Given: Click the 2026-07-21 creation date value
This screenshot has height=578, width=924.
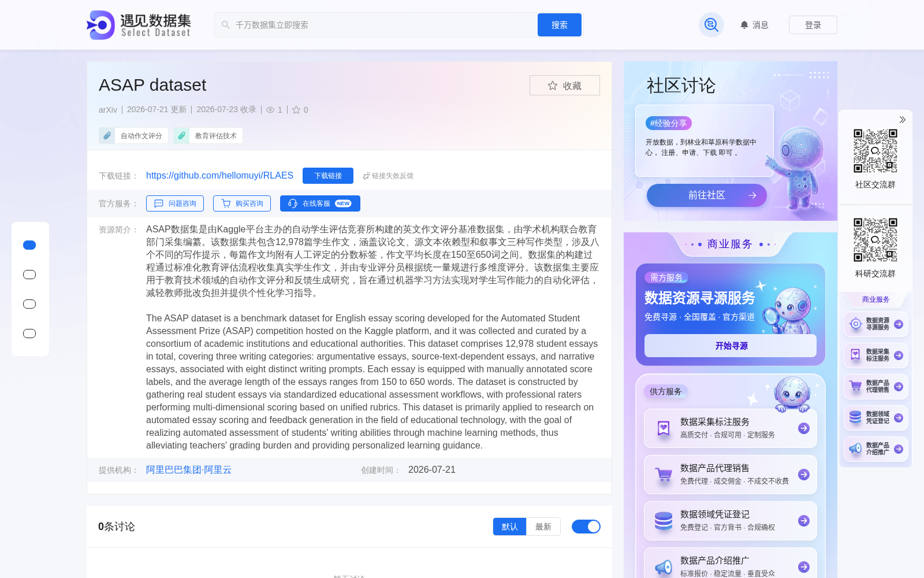Looking at the screenshot, I should click(432, 470).
